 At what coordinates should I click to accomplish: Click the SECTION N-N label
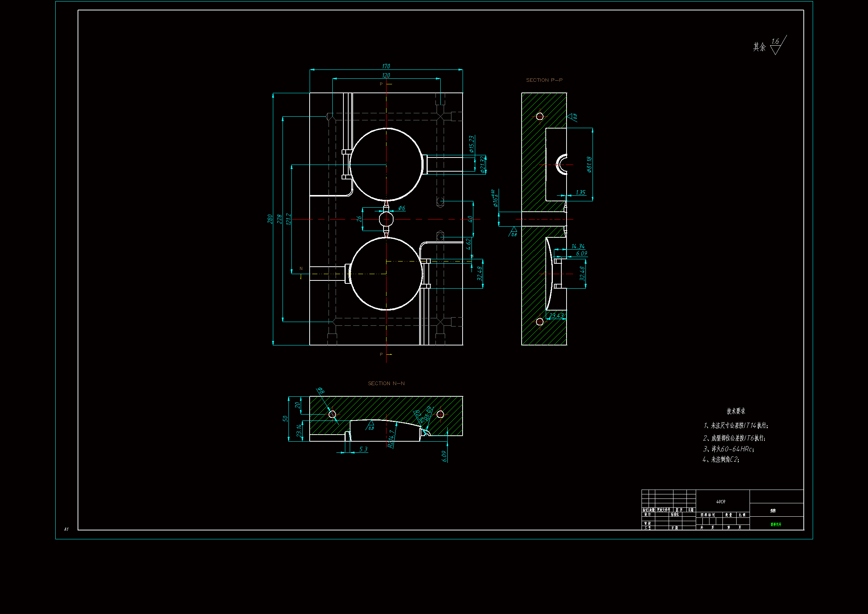(386, 383)
